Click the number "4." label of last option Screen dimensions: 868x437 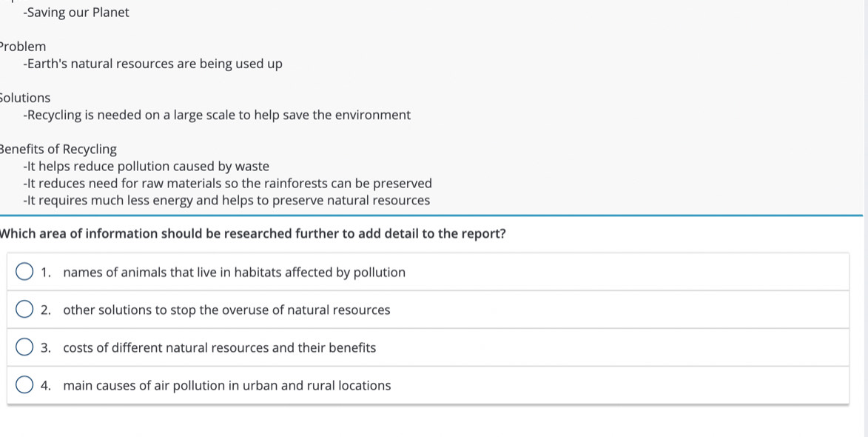click(46, 386)
